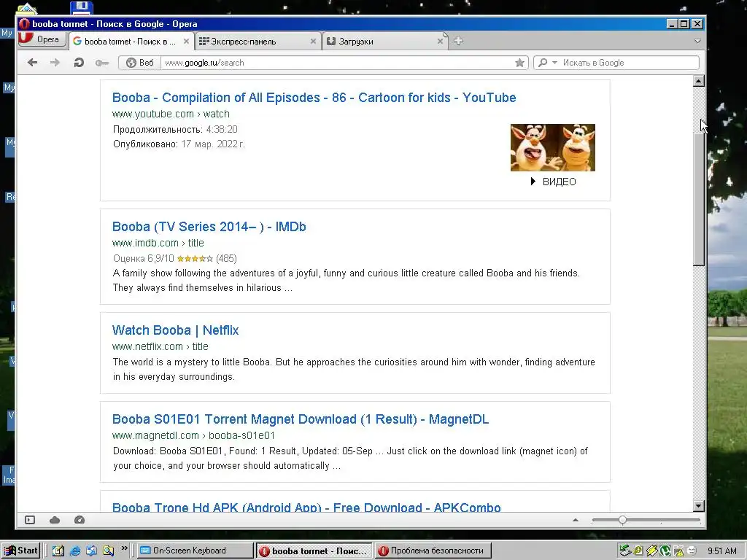Close the Загрузки tab

pyautogui.click(x=440, y=42)
